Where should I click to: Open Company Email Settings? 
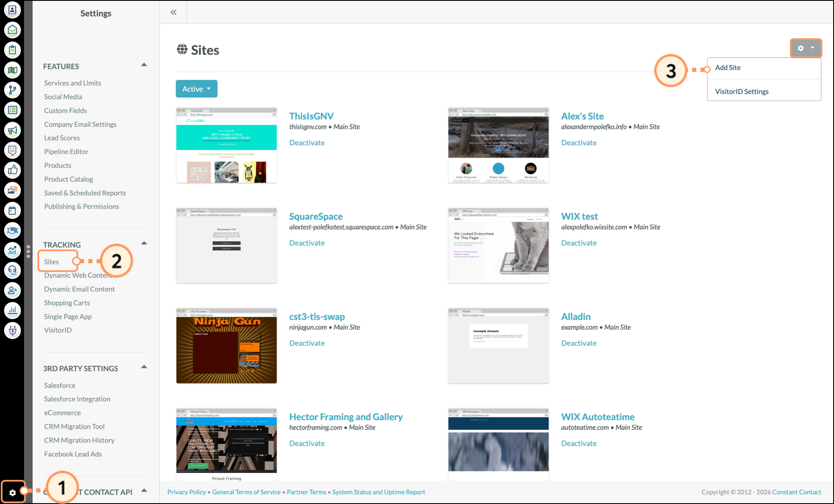(x=80, y=124)
